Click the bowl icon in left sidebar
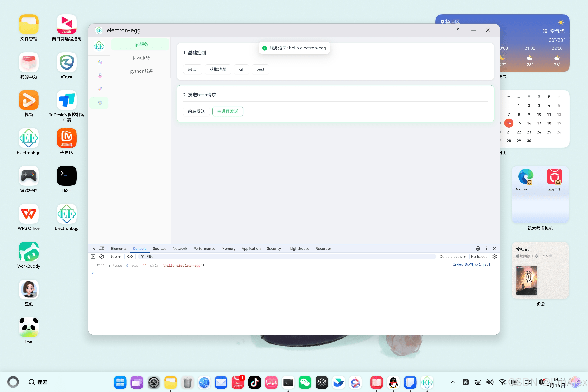Image resolution: width=588 pixels, height=392 pixels. 100,76
